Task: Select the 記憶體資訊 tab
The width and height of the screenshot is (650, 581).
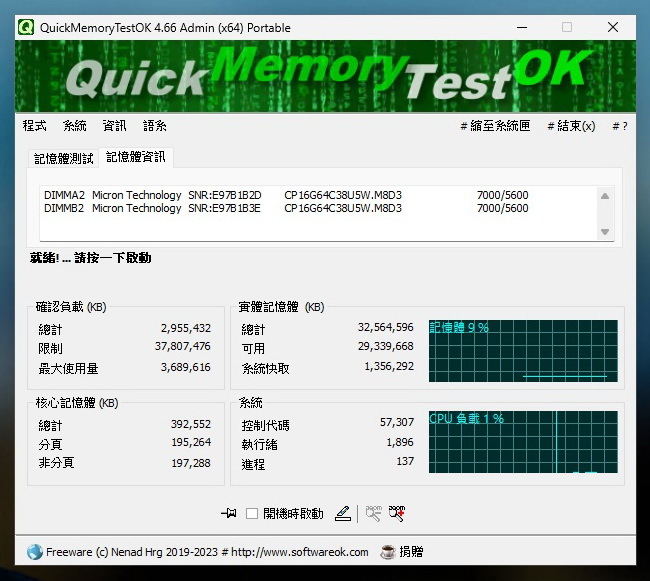Action: (x=136, y=157)
